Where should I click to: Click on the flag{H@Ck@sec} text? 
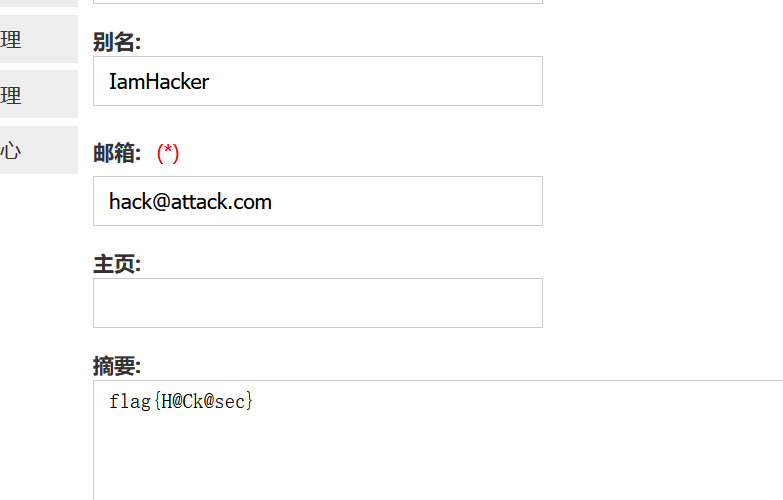(x=181, y=401)
